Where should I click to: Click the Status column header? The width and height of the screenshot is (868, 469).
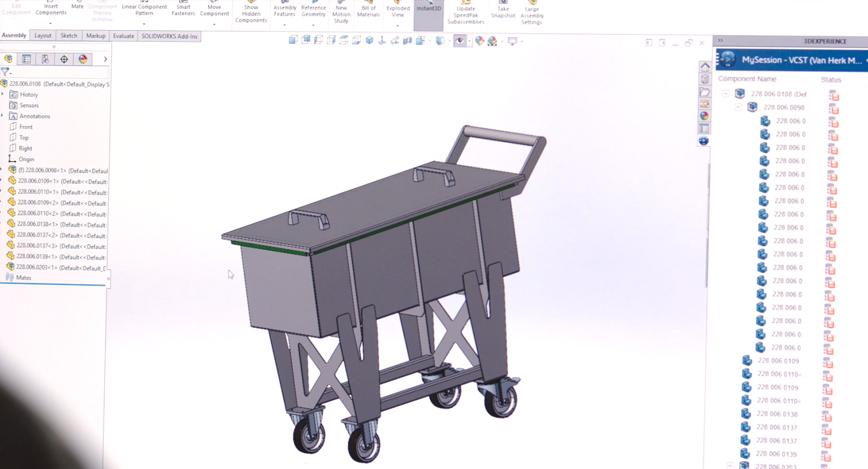click(831, 80)
